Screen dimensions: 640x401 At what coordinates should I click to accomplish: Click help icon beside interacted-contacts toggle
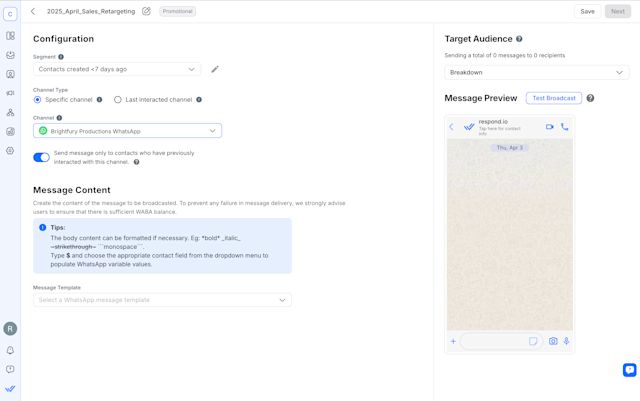[x=136, y=162]
